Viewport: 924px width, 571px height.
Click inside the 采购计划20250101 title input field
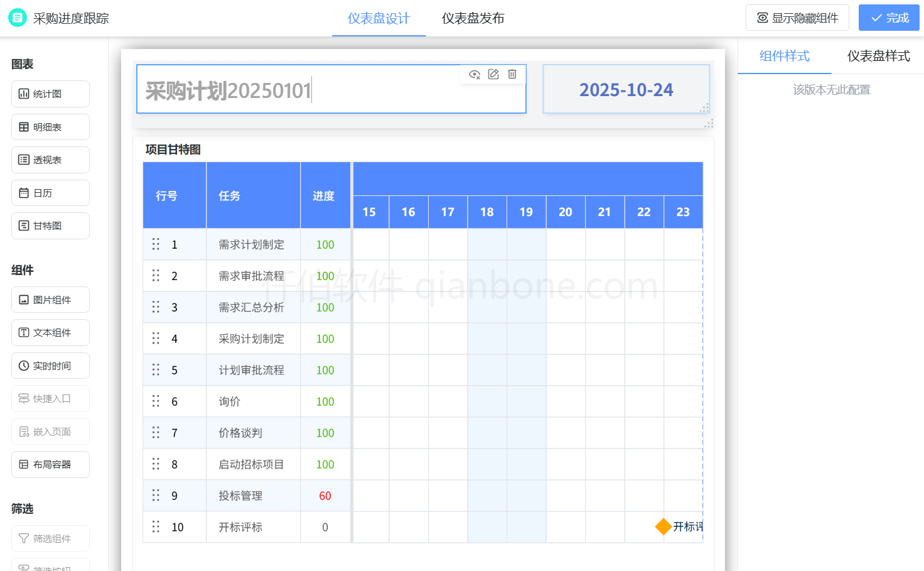tap(251, 90)
